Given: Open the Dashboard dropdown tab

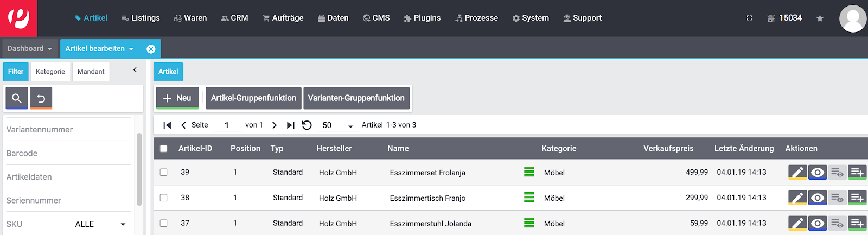Looking at the screenshot, I should point(30,49).
